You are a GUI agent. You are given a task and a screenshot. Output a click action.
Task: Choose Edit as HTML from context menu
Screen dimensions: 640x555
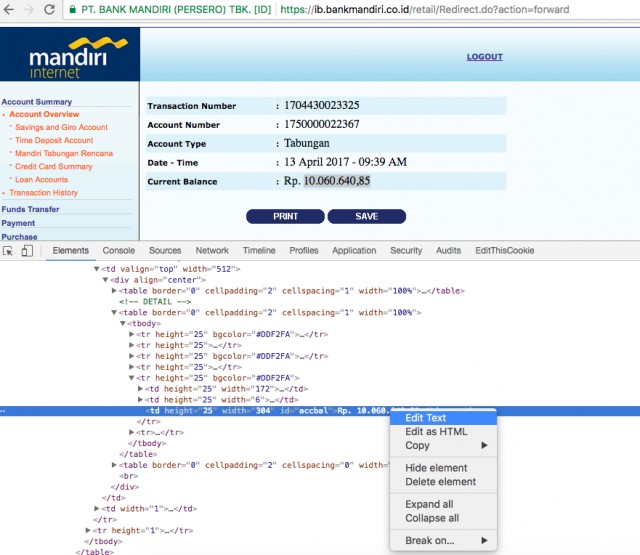443,432
